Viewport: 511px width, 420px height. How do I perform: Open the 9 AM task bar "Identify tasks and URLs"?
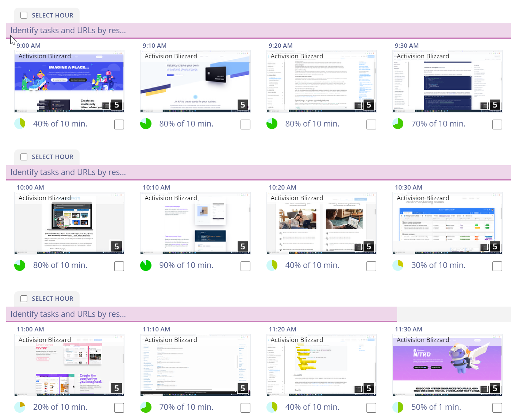coord(258,31)
